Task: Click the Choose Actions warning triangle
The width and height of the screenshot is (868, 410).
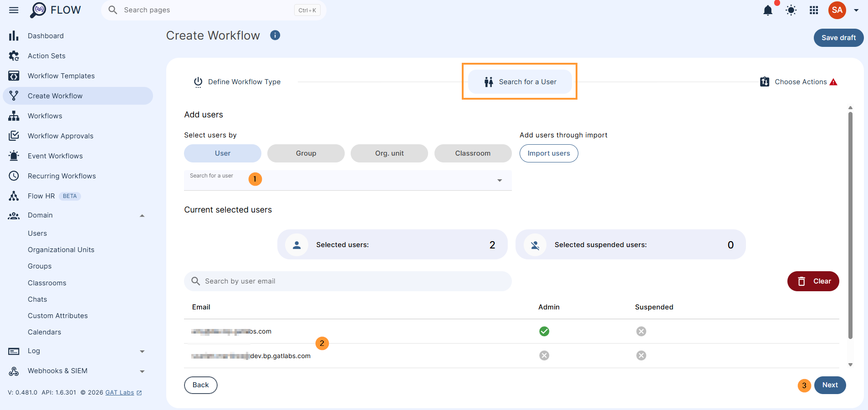Action: click(x=833, y=82)
